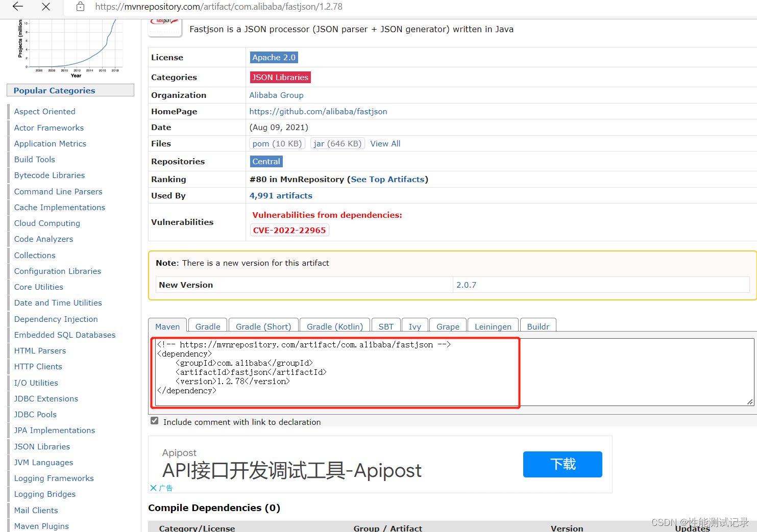The image size is (757, 532).
Task: Open I/O Utilities category
Action: click(36, 383)
